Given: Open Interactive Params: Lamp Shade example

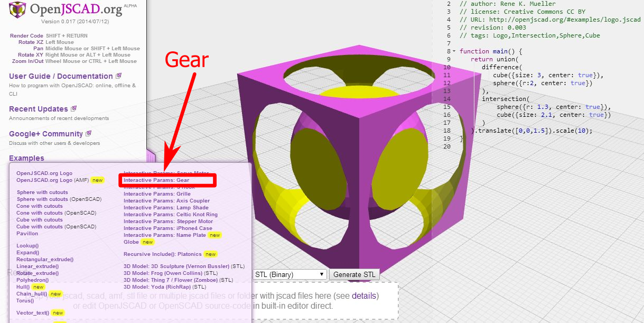Looking at the screenshot, I should 166,208.
